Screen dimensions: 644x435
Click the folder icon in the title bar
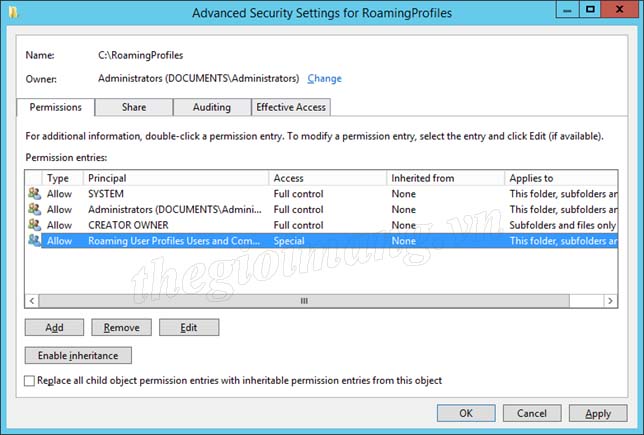[14, 13]
